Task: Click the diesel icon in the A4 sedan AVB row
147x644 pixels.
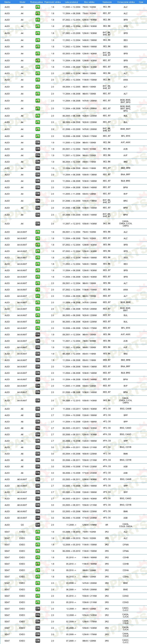Action: [38, 149]
